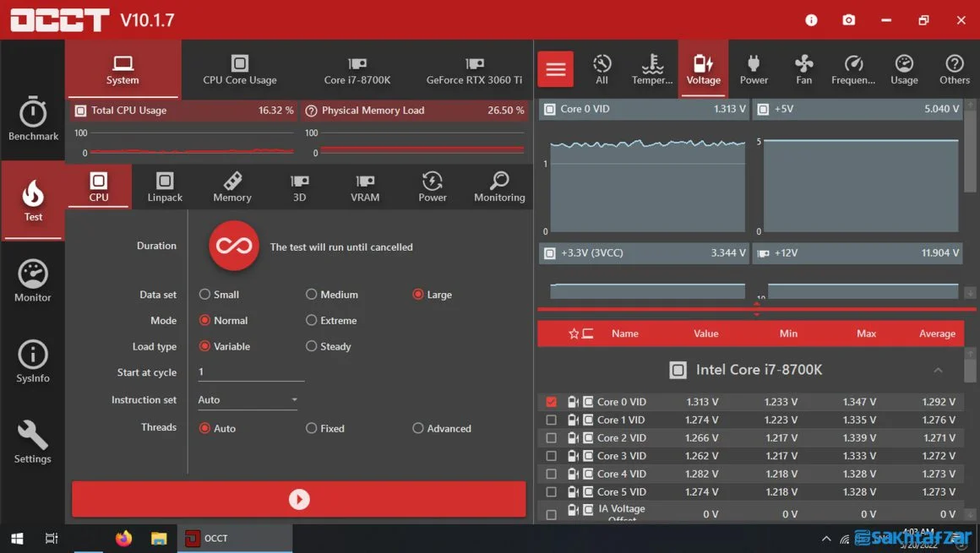Open File Explorer from taskbar
This screenshot has width=980, height=553.
click(159, 539)
